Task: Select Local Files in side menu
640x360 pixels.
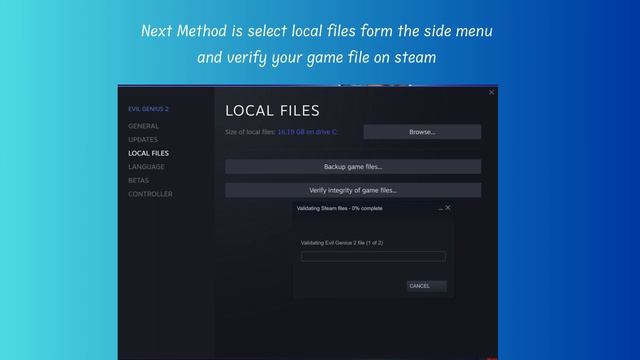Action: pos(148,153)
